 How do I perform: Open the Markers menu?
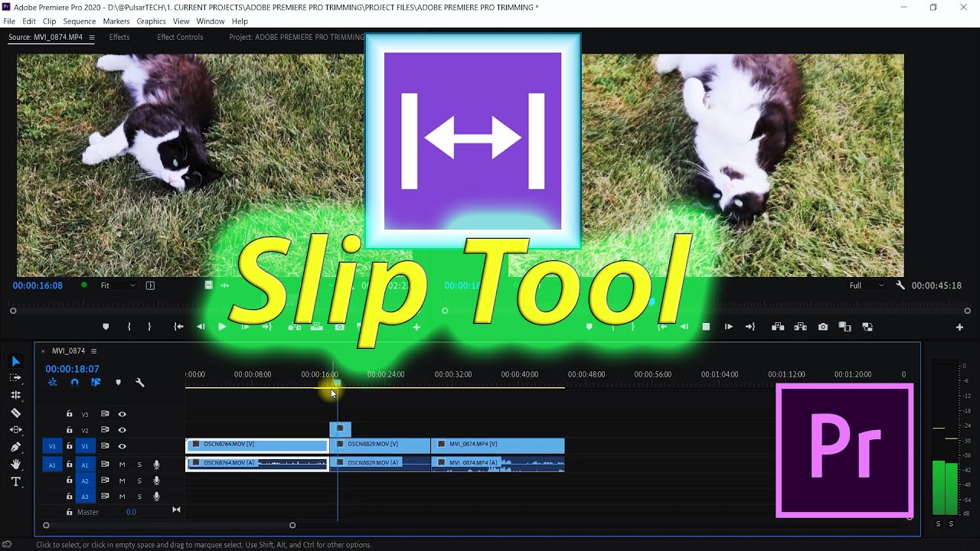point(116,21)
